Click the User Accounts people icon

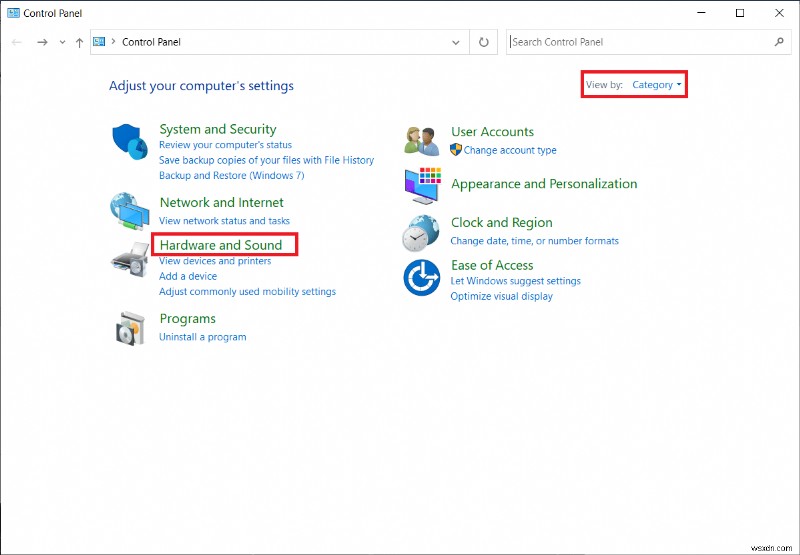coord(422,141)
